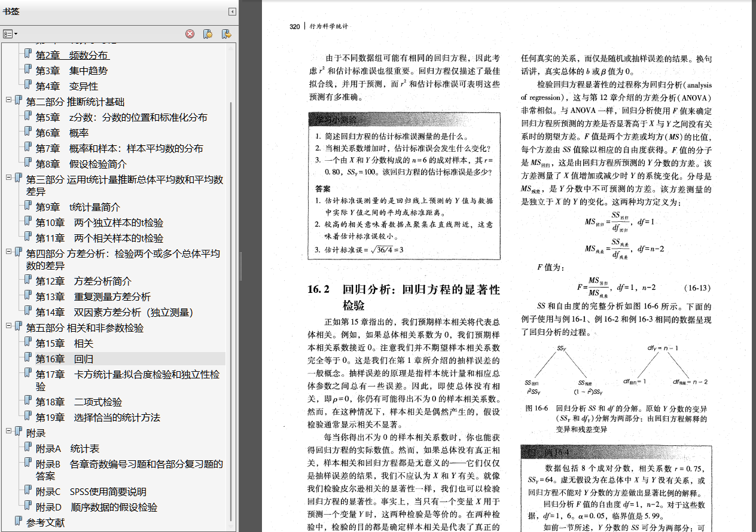The height and width of the screenshot is (532, 756).
Task: Click bookmark icon beside 第12章 方差分析简介
Action: click(x=28, y=280)
